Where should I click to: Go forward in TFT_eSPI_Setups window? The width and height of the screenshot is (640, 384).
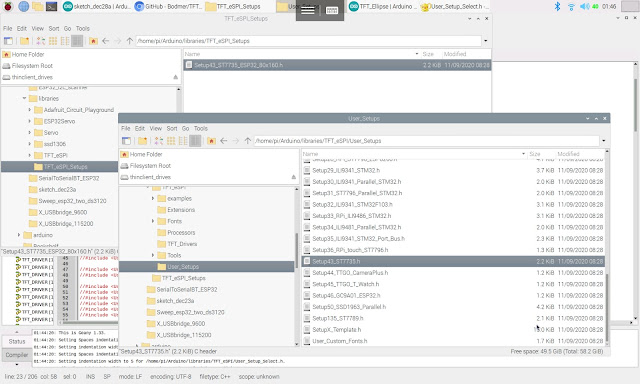coord(118,41)
